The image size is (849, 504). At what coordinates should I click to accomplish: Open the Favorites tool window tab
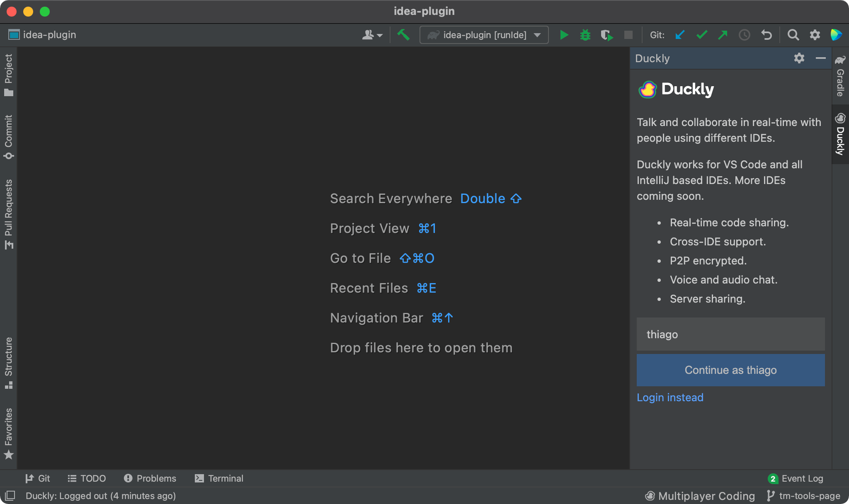[9, 434]
